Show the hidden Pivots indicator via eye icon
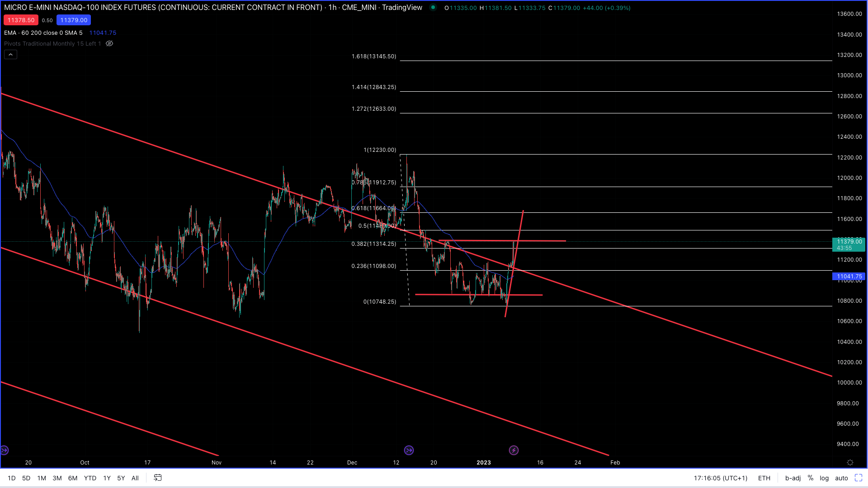The height and width of the screenshot is (488, 868). (x=109, y=44)
